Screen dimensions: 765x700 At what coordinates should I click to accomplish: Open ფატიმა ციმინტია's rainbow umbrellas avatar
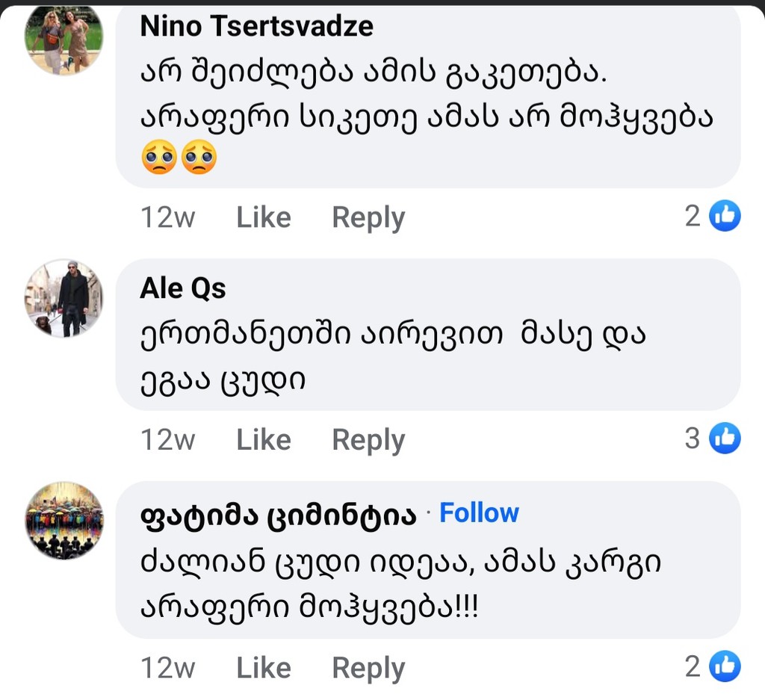click(64, 521)
